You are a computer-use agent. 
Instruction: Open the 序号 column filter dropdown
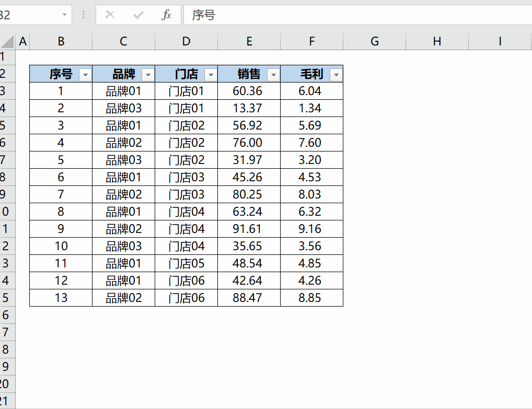coord(85,75)
